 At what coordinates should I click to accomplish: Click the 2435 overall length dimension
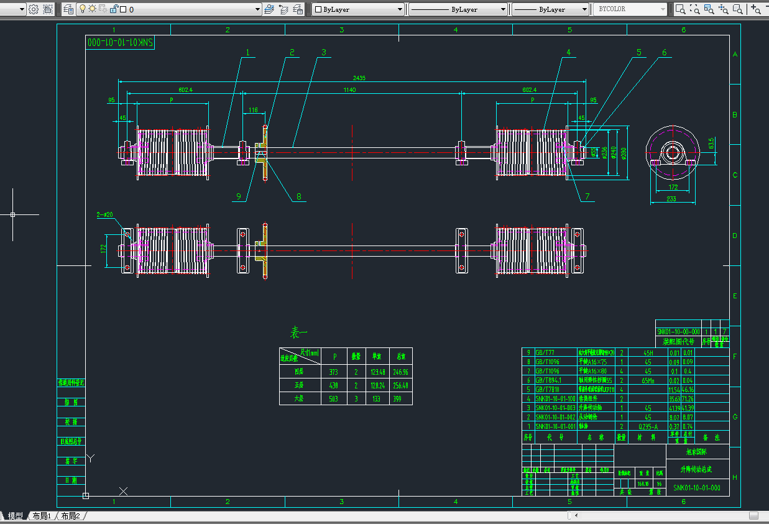(x=359, y=78)
